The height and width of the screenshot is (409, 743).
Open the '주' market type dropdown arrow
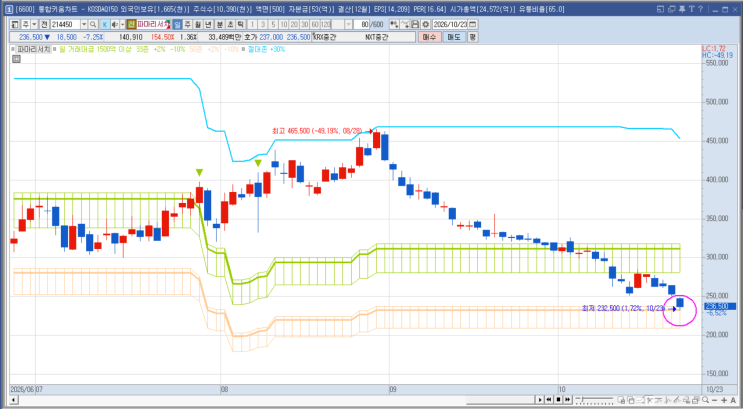point(34,24)
